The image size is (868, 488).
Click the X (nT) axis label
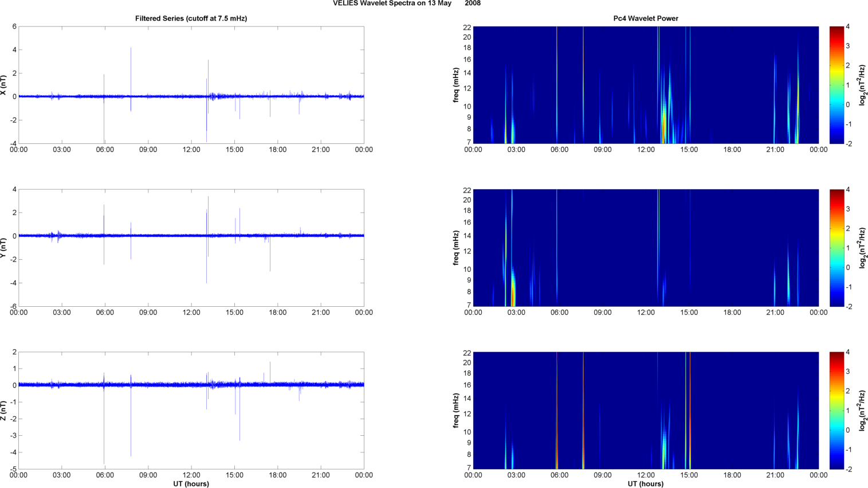point(4,85)
